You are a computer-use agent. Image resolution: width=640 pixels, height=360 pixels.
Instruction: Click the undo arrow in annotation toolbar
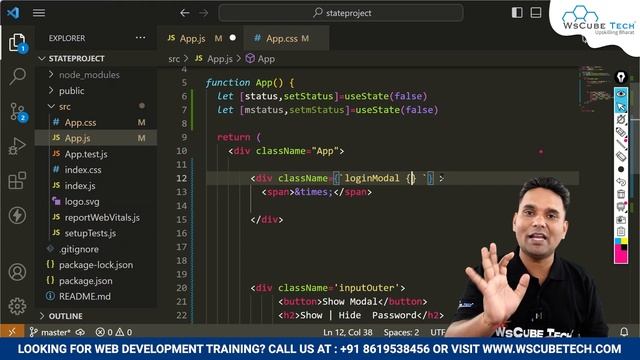coord(621,182)
